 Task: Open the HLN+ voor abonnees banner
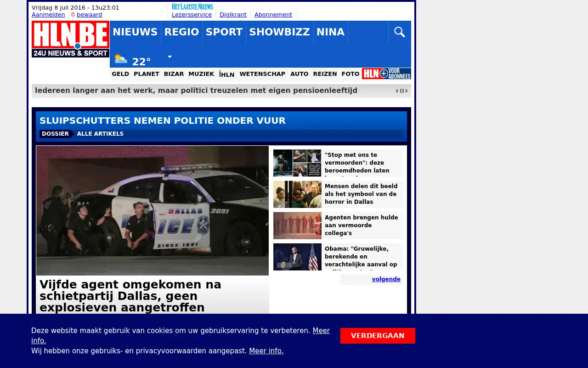tap(386, 74)
